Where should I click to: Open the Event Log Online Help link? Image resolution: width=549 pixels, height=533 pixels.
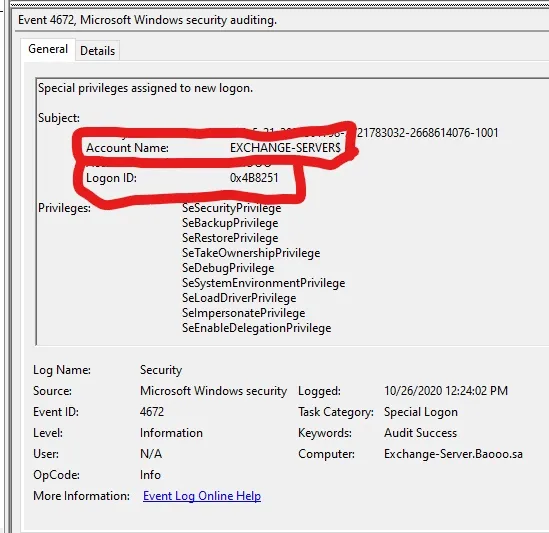(x=202, y=496)
